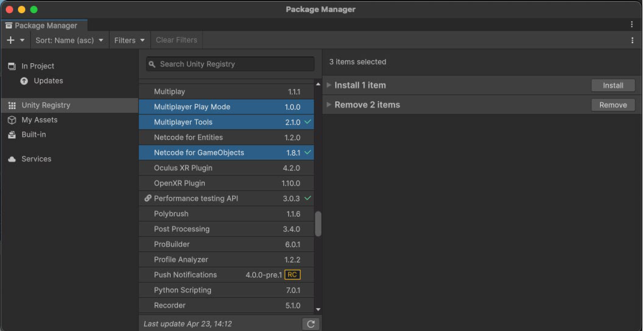Expand the Install 1 item section
644x331 pixels.
point(329,85)
